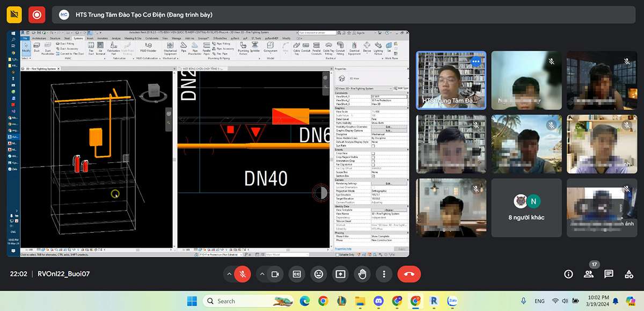Open the 3D View type selector dropdown

point(363,88)
